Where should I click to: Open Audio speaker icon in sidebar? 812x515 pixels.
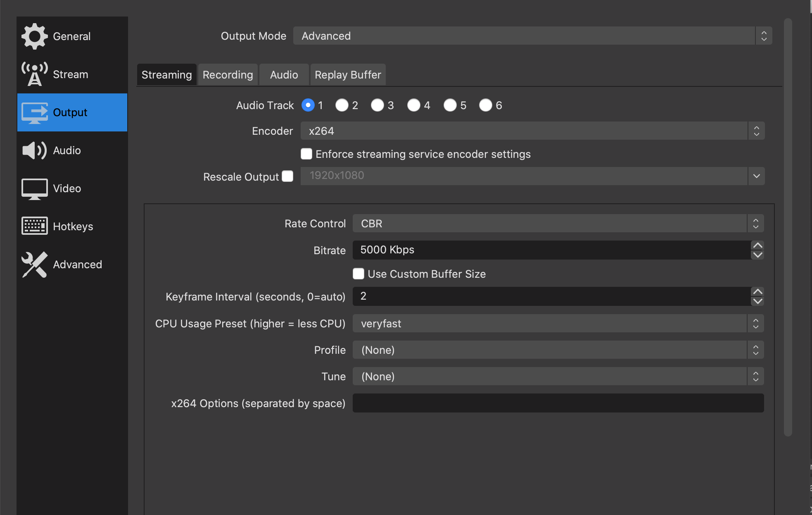[x=35, y=150]
